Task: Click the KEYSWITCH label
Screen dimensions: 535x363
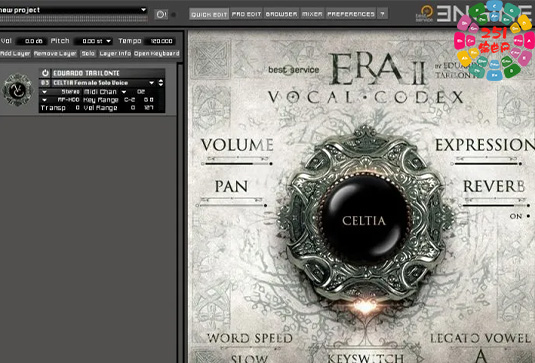Action: pos(365,358)
